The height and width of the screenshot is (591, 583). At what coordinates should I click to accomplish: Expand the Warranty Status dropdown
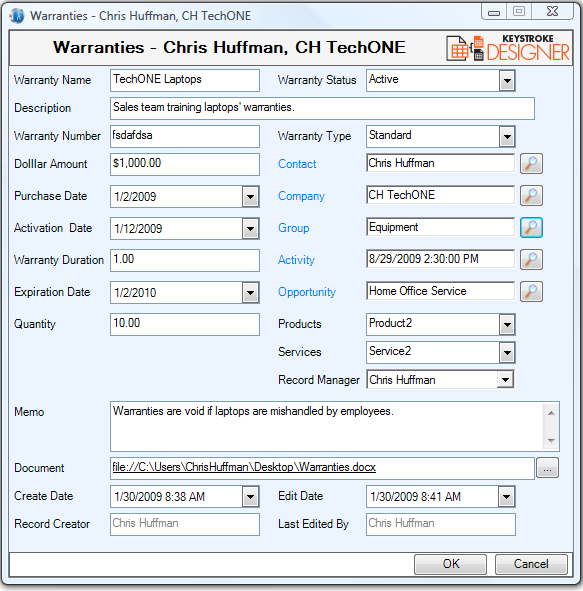[x=507, y=80]
